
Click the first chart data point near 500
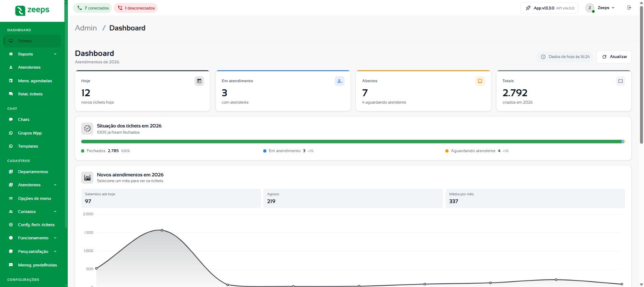(96, 268)
